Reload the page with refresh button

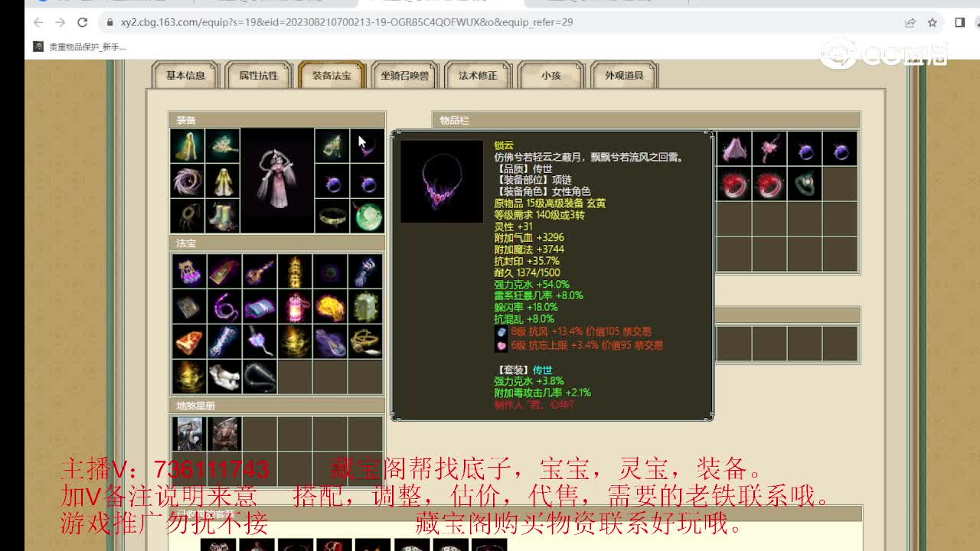(x=83, y=22)
